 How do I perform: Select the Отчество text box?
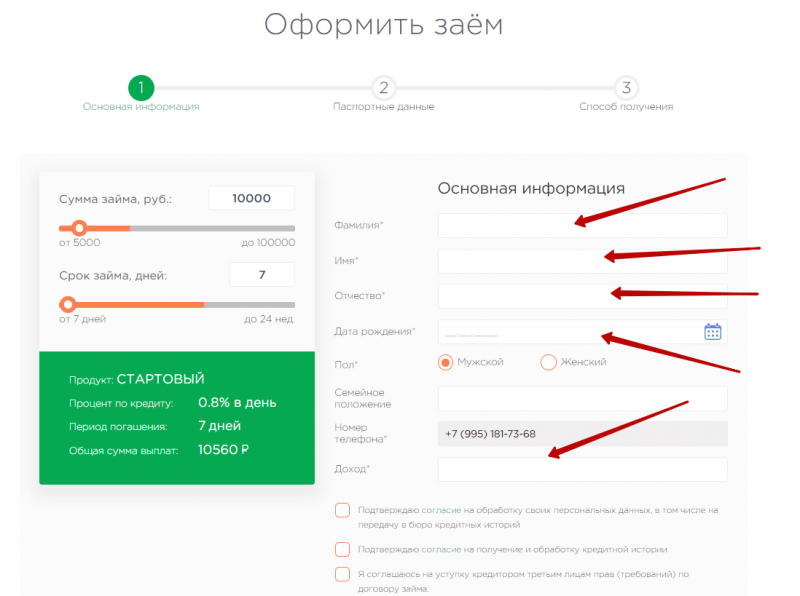click(x=582, y=295)
